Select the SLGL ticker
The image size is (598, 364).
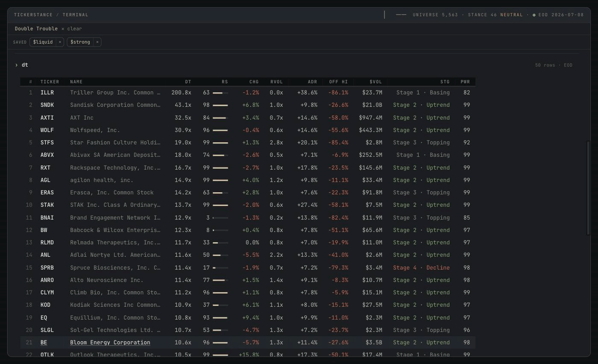point(47,330)
